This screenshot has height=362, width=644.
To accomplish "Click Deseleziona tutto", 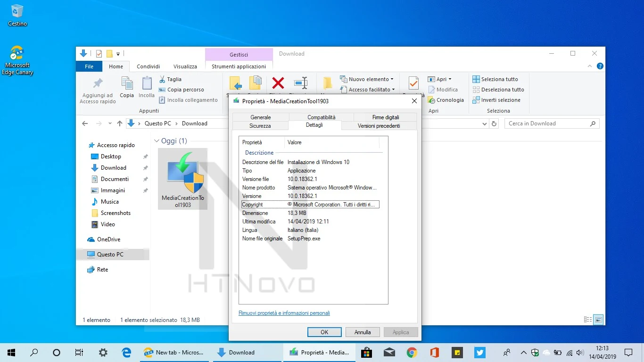I will [498, 90].
